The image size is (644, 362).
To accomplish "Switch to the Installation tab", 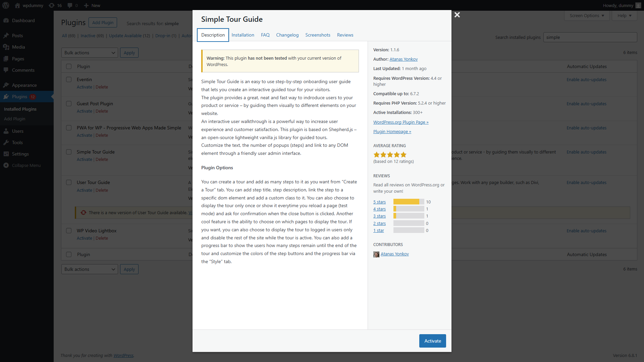I will point(243,35).
